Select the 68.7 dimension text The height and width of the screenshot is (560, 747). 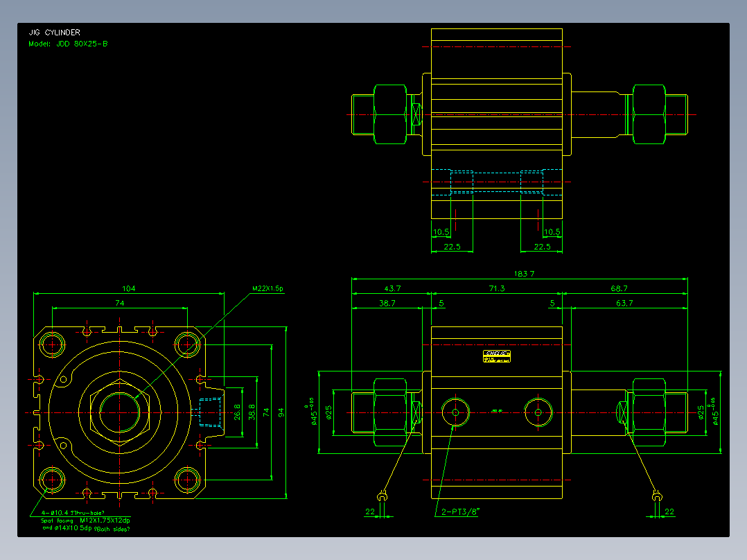click(x=619, y=288)
